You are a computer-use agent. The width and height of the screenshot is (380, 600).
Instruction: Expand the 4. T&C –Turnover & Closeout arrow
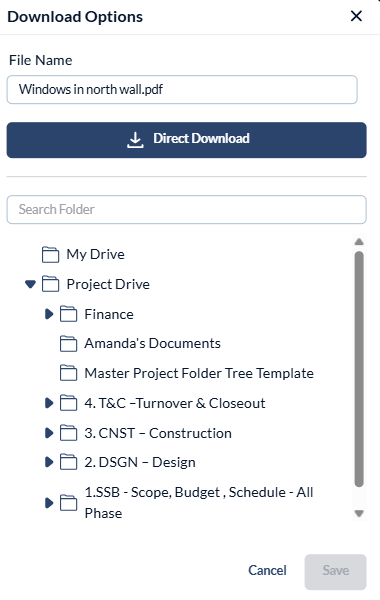49,403
